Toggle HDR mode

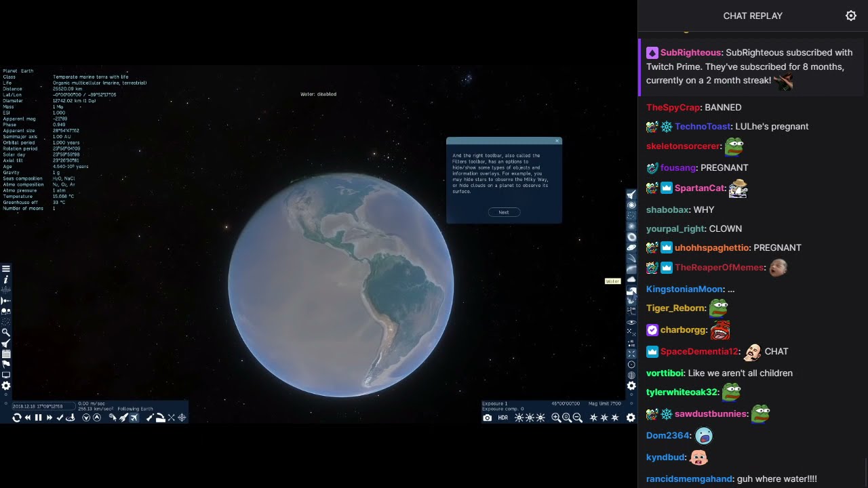point(503,418)
